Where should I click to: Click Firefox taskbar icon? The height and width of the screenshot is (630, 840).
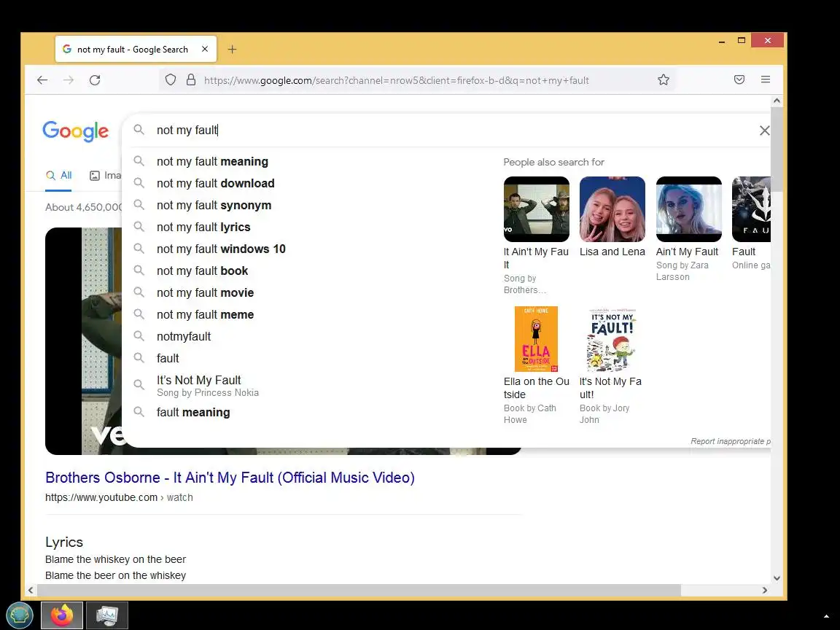[61, 615]
